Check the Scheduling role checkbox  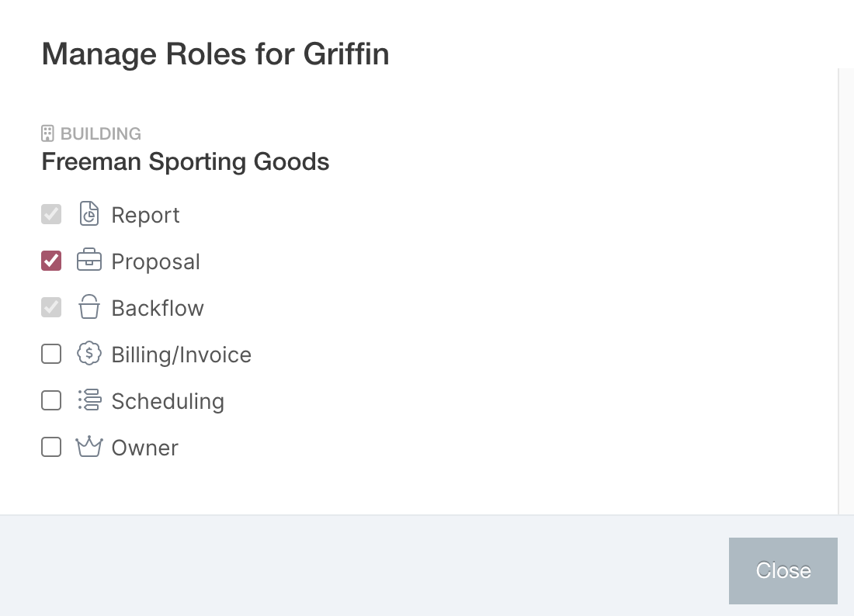click(x=51, y=400)
